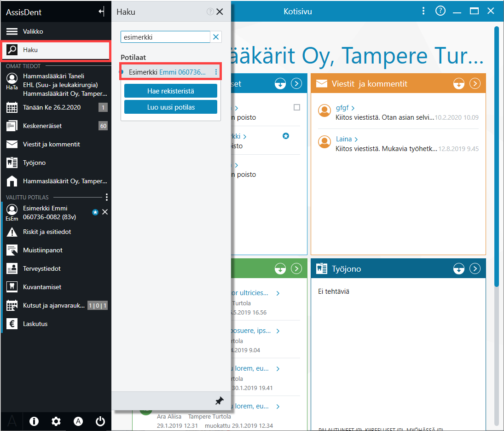Image resolution: width=504 pixels, height=431 pixels.
Task: Click the Työjono widget header icon
Action: (322, 268)
